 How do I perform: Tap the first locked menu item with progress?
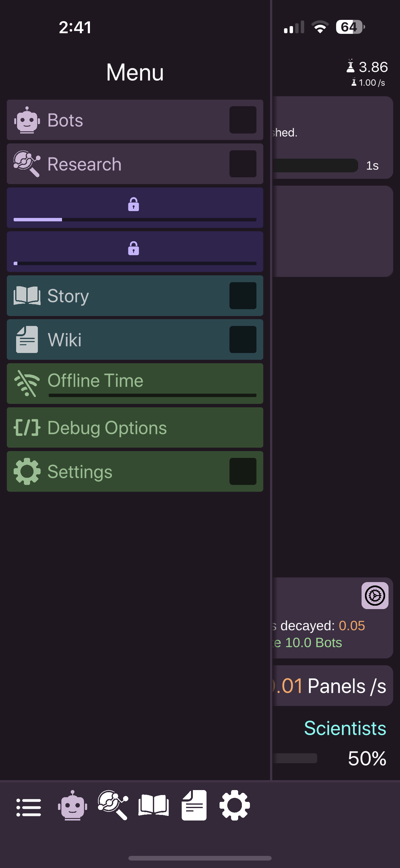tap(135, 208)
